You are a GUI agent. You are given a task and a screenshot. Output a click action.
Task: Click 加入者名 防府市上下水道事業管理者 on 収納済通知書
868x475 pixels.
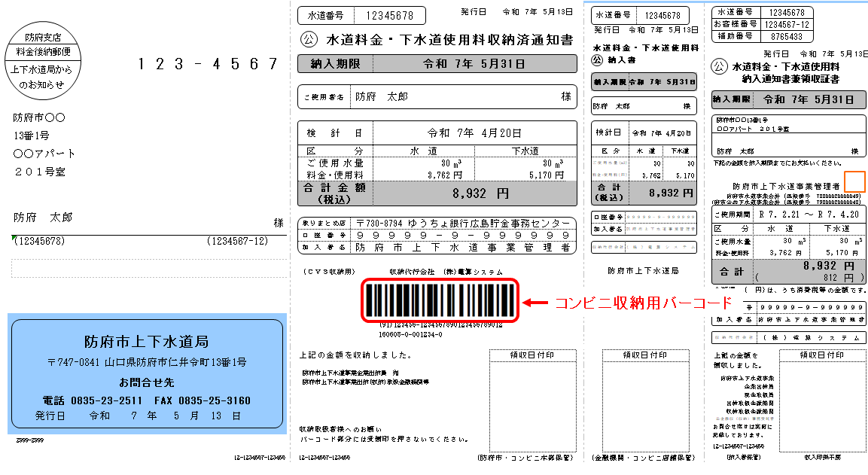[437, 248]
